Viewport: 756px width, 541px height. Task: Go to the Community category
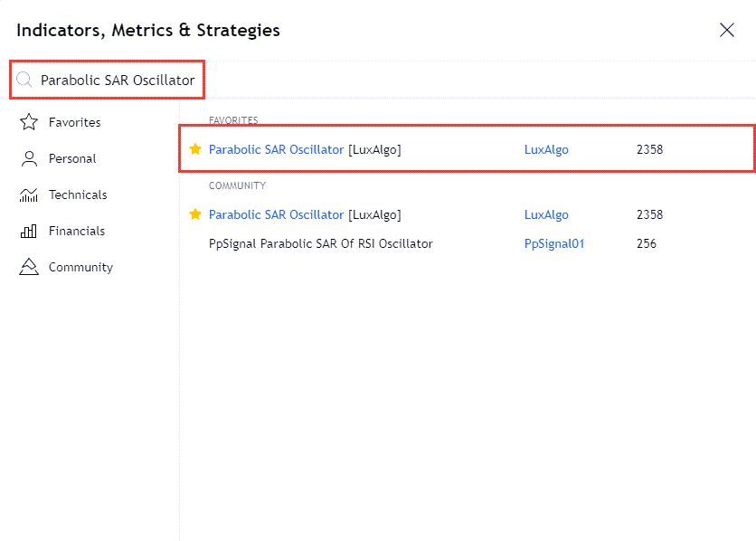80,267
